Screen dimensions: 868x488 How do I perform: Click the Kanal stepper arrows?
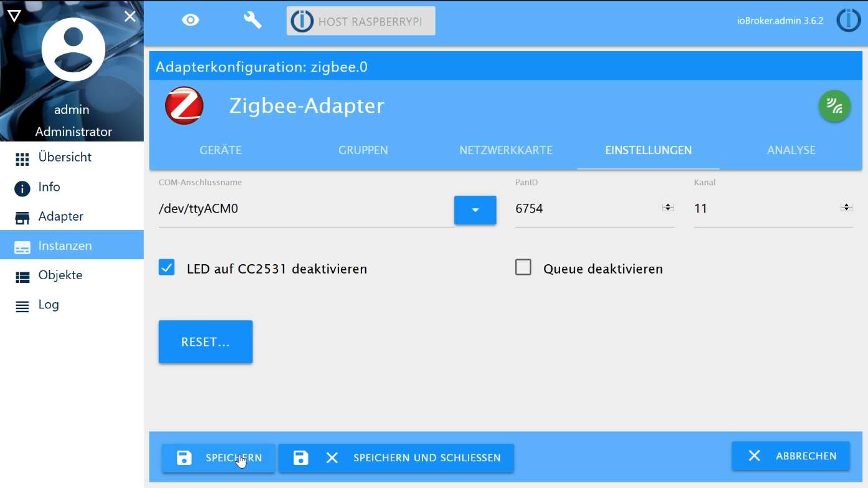click(x=846, y=208)
